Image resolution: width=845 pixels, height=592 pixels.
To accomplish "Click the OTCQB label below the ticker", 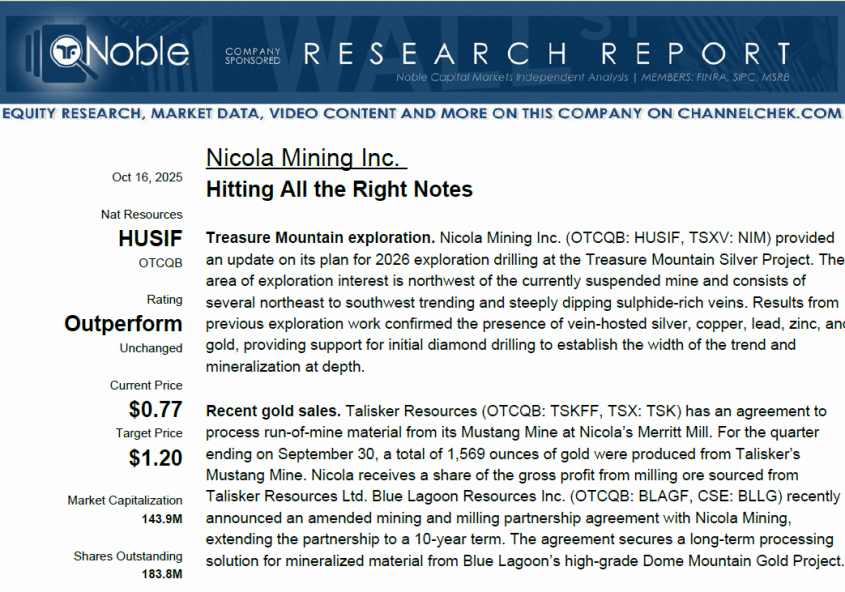I will pos(161,263).
